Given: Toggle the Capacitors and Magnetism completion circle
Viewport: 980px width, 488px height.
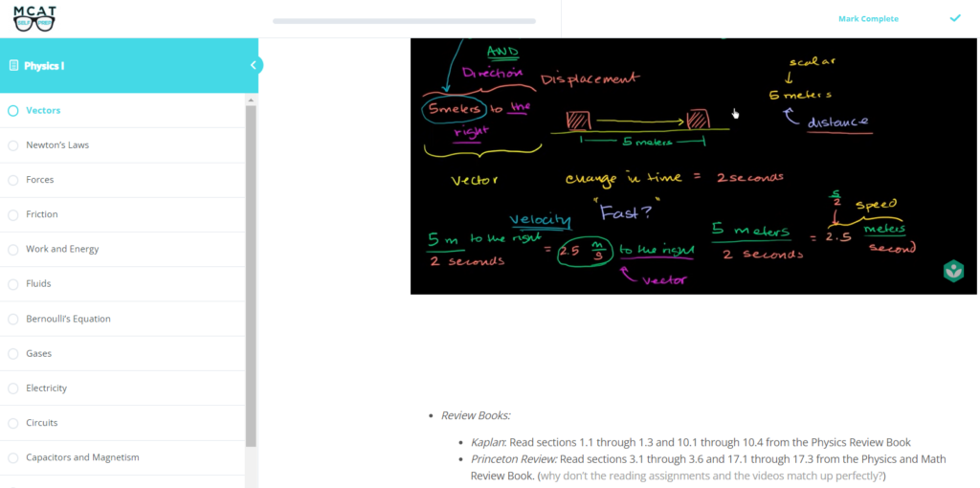Looking at the screenshot, I should click(x=13, y=457).
